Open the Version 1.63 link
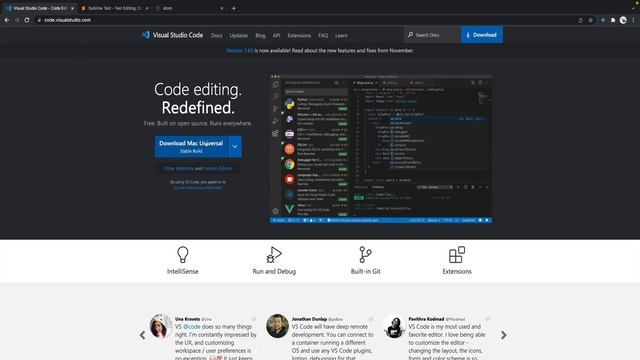This screenshot has width=640, height=360. click(239, 51)
